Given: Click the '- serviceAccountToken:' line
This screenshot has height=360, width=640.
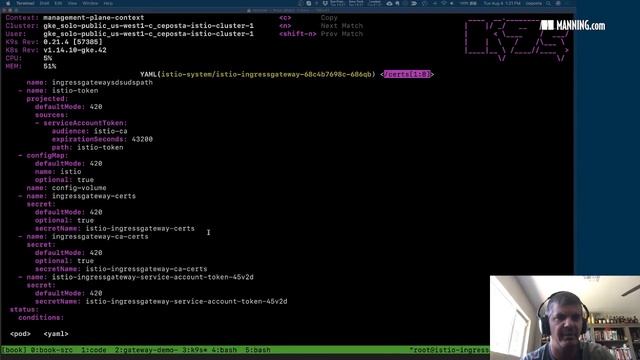Looking at the screenshot, I should [x=81, y=123].
